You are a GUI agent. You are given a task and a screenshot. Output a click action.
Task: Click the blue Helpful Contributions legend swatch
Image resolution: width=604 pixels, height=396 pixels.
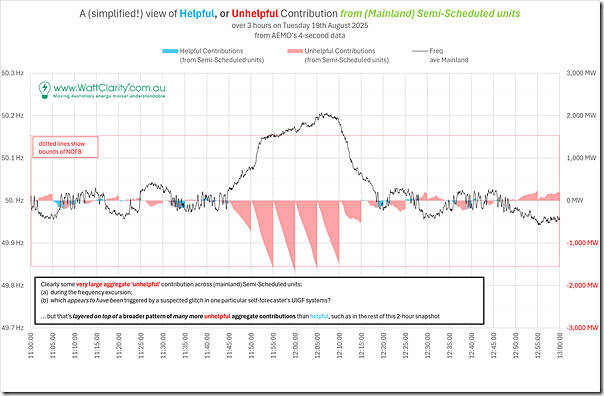pyautogui.click(x=170, y=51)
